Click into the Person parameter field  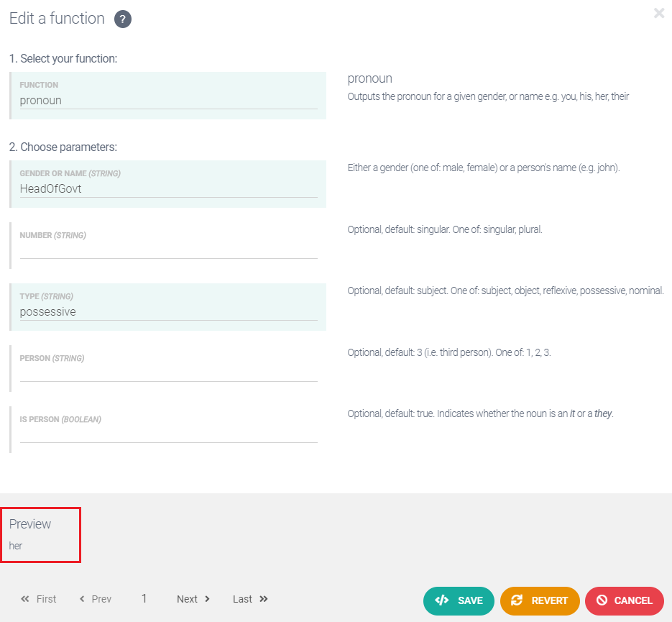point(168,373)
